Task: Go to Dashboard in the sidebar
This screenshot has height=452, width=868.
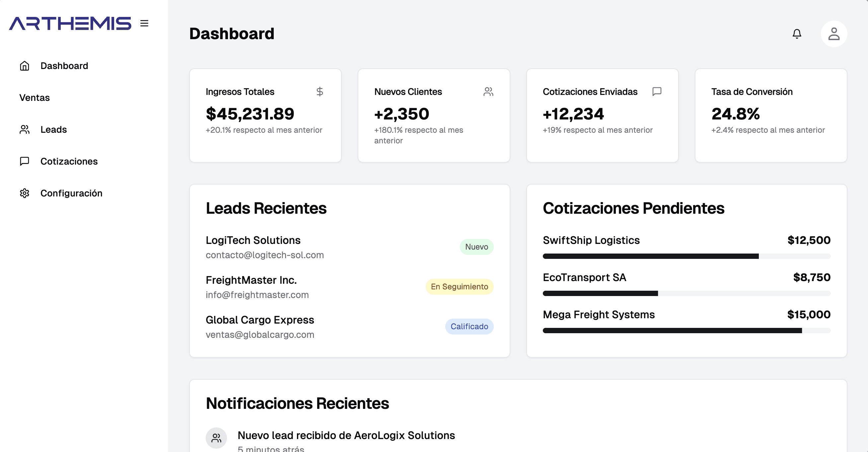Action: click(64, 66)
